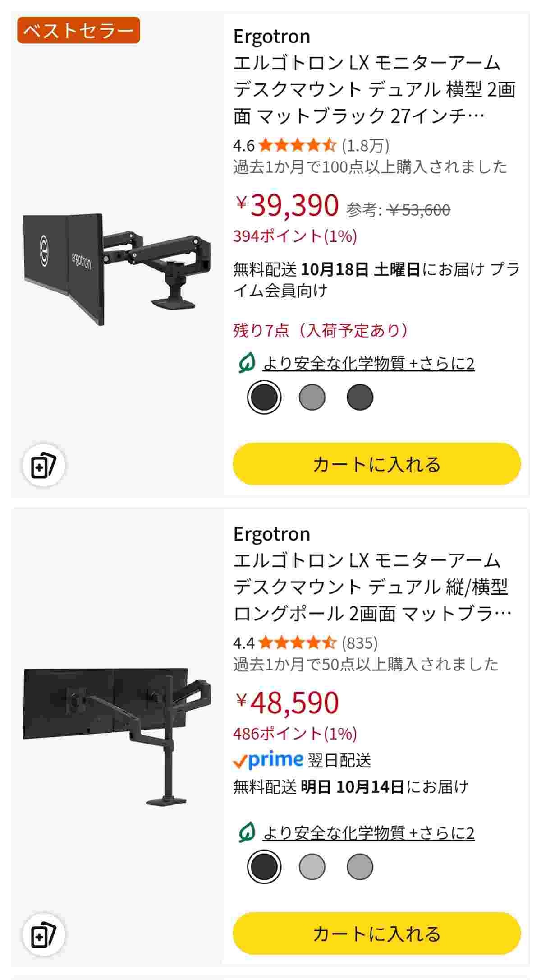Viewport: 541px width, 980px height.
Task: Click the star rating of the 4.4-rated product
Action: (x=298, y=642)
